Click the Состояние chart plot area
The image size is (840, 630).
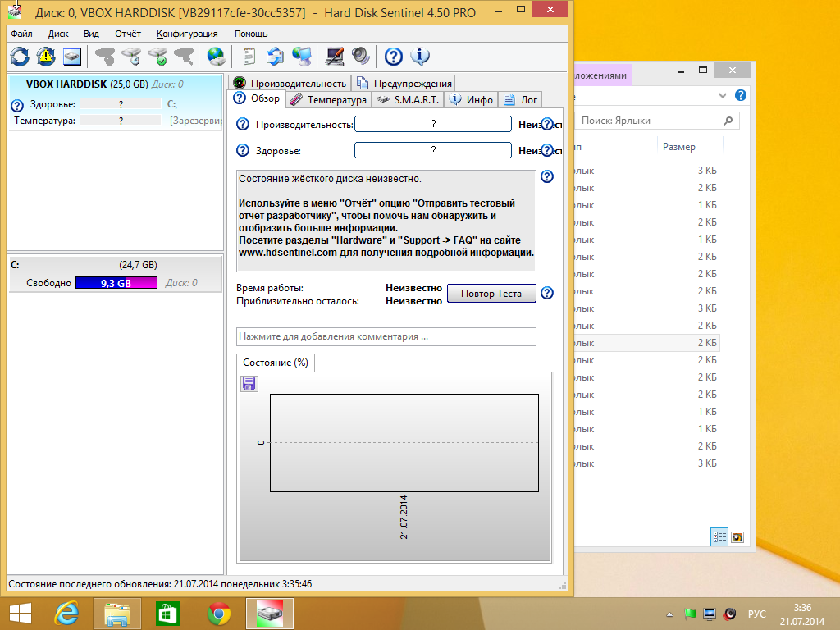tap(404, 442)
